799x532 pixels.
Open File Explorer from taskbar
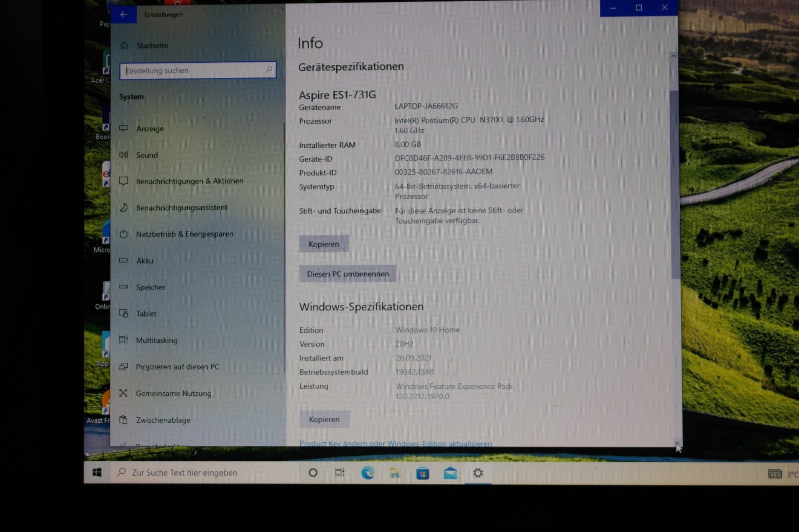pyautogui.click(x=395, y=473)
